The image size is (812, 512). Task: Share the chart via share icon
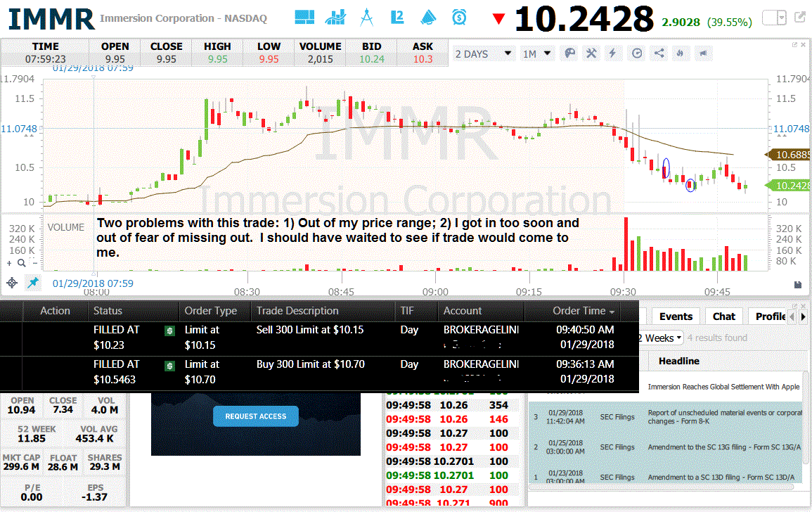coord(659,53)
